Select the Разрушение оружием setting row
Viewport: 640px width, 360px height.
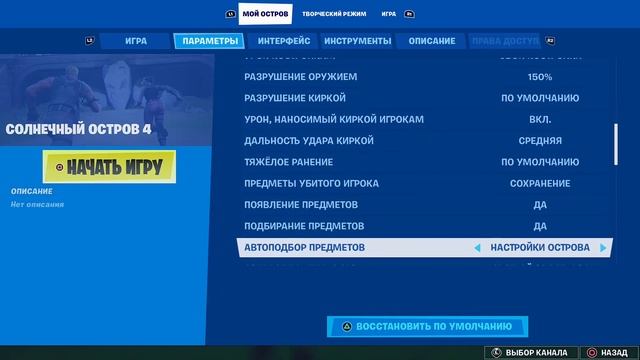[x=424, y=77]
